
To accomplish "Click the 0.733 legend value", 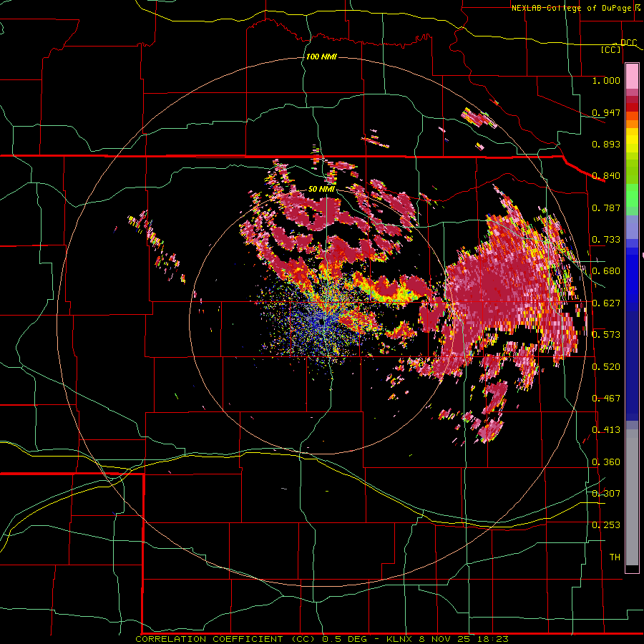I will [x=606, y=240].
